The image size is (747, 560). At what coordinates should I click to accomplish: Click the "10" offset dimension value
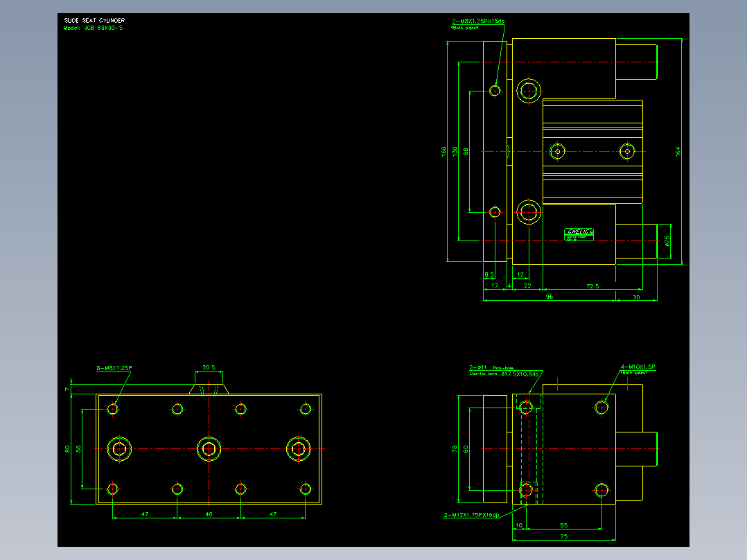click(519, 525)
